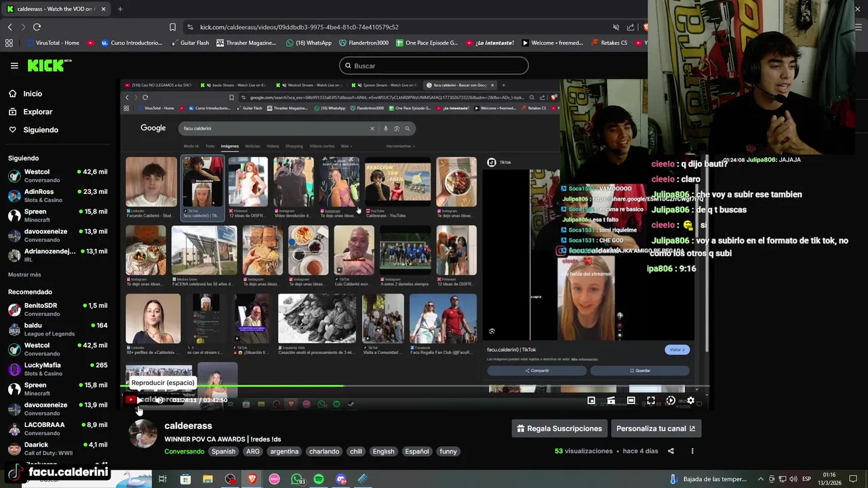Image resolution: width=868 pixels, height=488 pixels.
Task: Open One Pace Episode G bookmark
Action: (427, 43)
